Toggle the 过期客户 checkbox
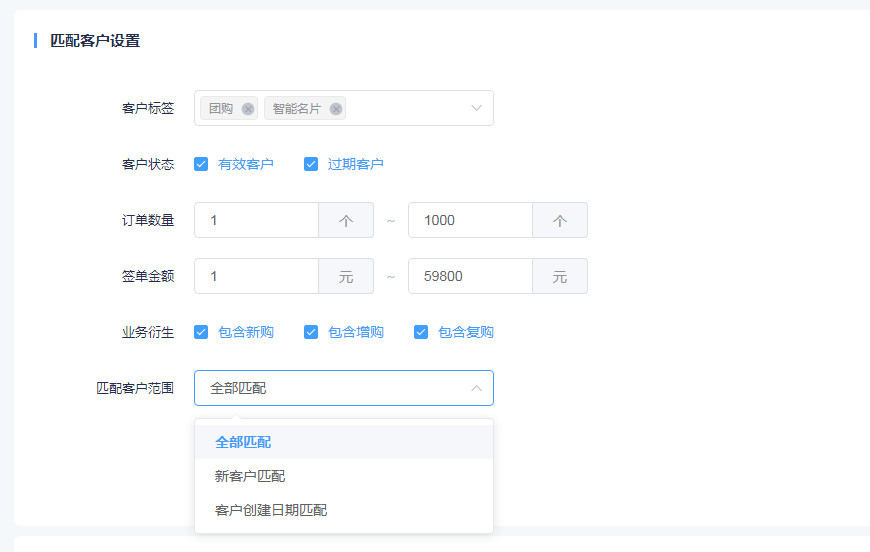Screen dimensions: 870x552 [x=311, y=164]
